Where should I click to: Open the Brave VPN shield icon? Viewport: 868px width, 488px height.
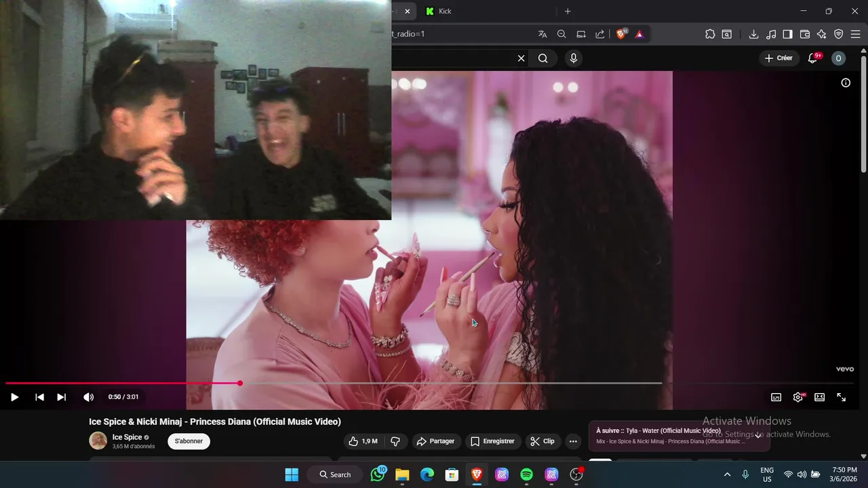coord(839,34)
